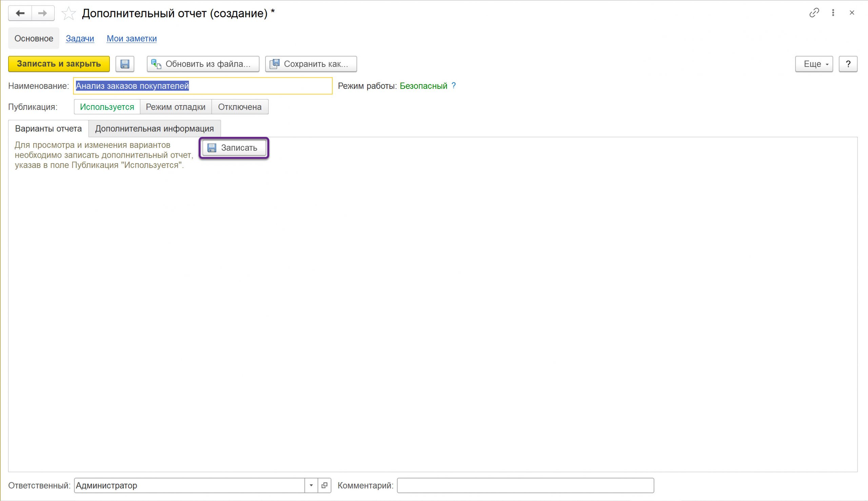Open Администратор record with the open icon
The width and height of the screenshot is (868, 501).
(324, 485)
